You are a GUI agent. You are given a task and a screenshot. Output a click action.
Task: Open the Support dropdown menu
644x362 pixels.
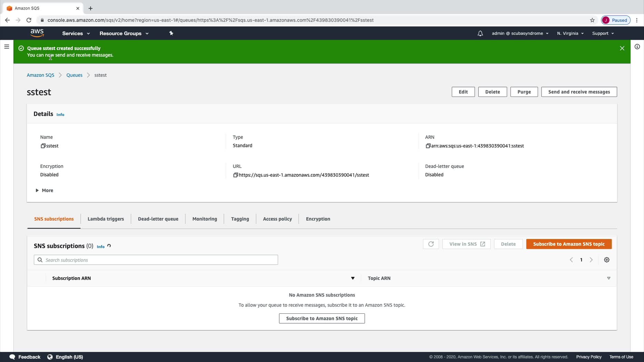(x=603, y=33)
